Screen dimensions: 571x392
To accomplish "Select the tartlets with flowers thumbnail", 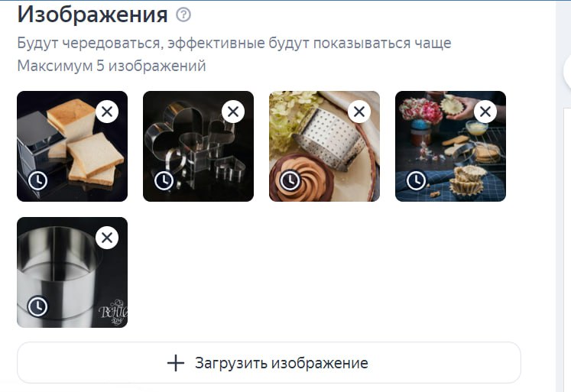I will [x=450, y=146].
